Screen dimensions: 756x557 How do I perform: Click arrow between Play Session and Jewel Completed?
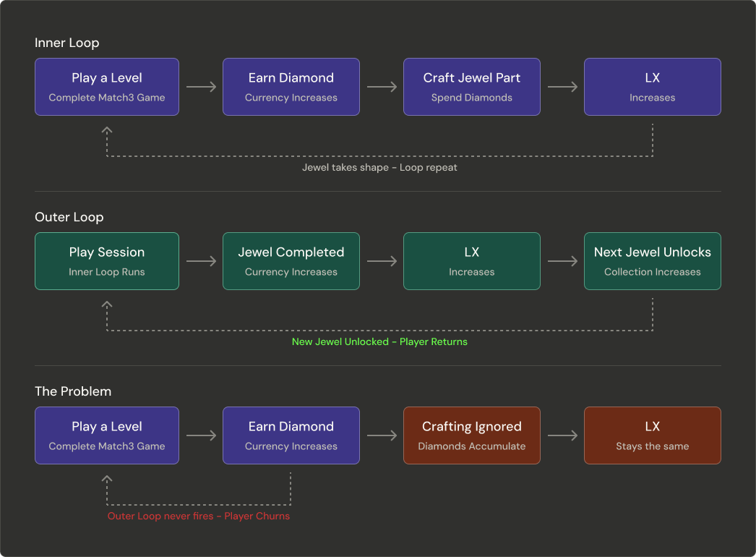(201, 261)
